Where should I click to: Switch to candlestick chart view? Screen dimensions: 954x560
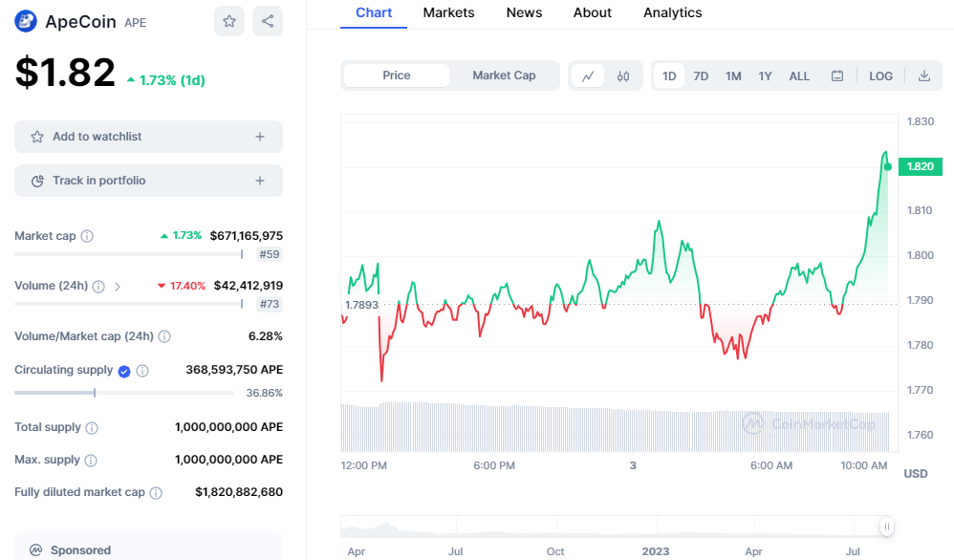(x=623, y=76)
